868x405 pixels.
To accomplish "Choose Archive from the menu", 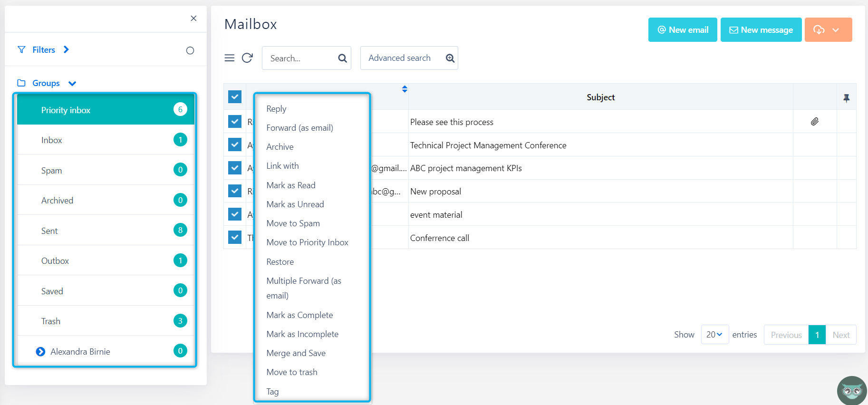I will [x=280, y=147].
